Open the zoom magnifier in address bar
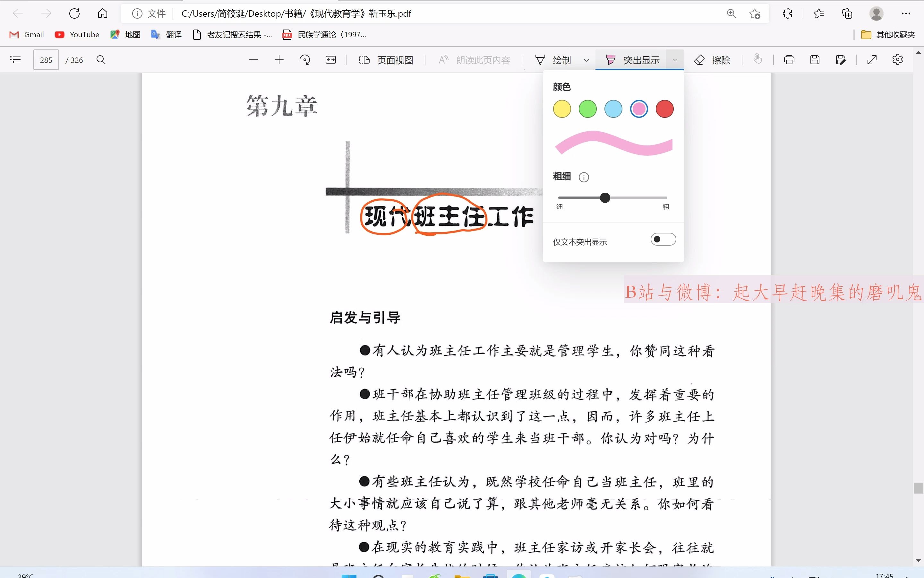 731,14
